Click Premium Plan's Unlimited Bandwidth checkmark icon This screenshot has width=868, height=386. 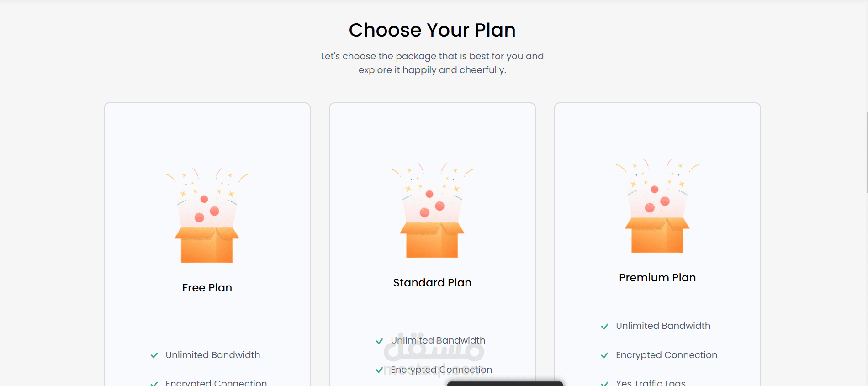click(604, 326)
